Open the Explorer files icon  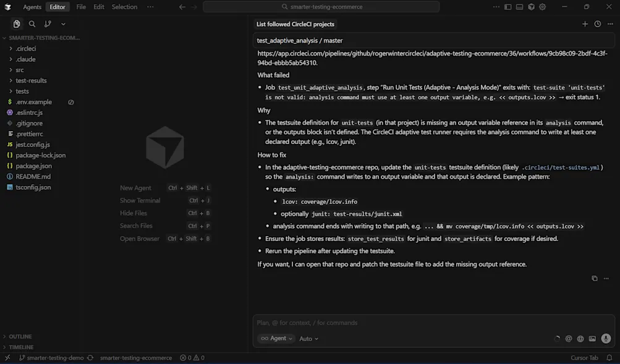[x=17, y=24]
